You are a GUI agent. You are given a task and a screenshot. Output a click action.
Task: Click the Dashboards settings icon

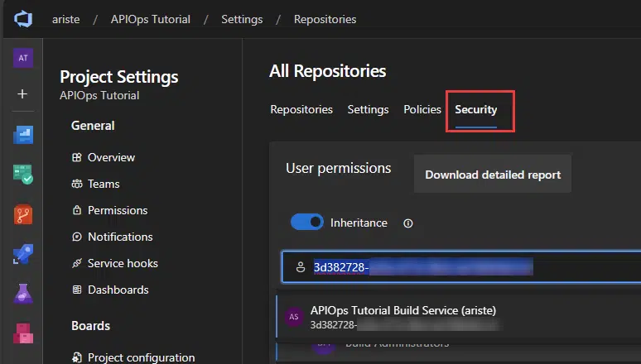point(77,290)
